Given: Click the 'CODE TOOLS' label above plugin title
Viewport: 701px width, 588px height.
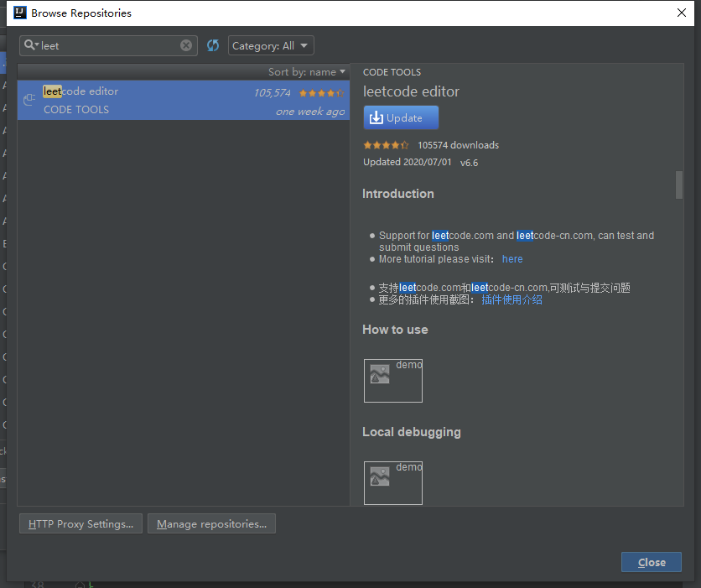Looking at the screenshot, I should click(392, 72).
